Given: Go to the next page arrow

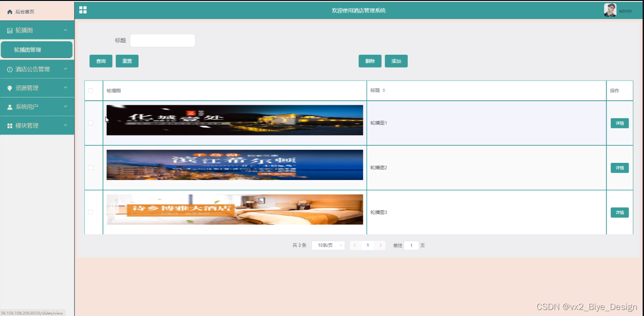Looking at the screenshot, I should point(380,245).
